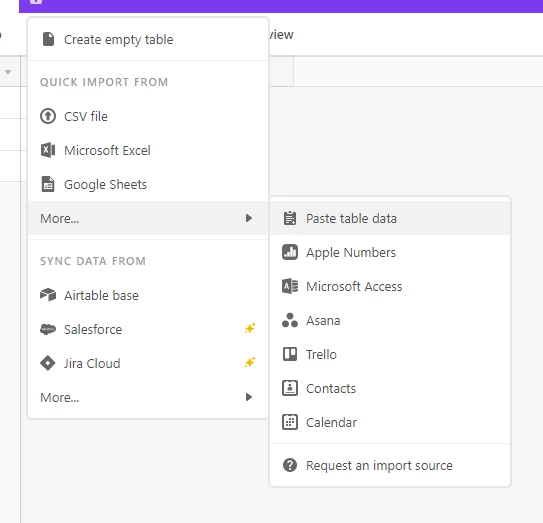The height and width of the screenshot is (523, 543).
Task: Click the Salesforce cloud icon
Action: click(48, 329)
